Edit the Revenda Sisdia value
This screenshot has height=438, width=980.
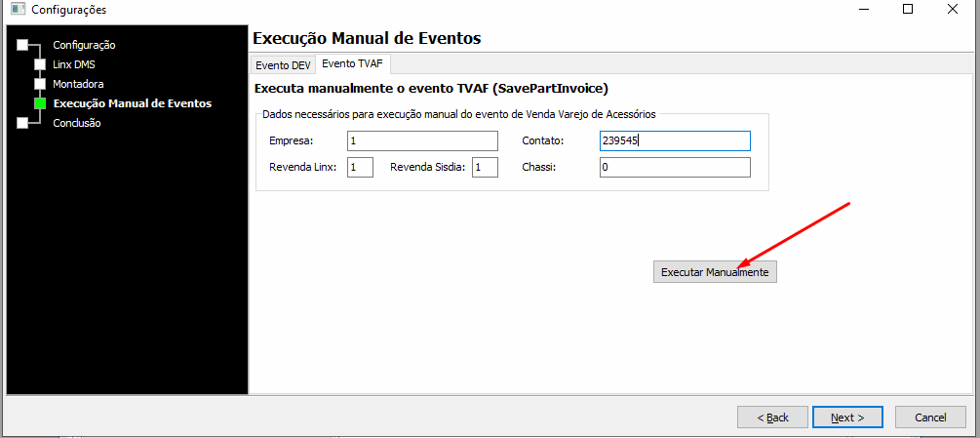pyautogui.click(x=485, y=168)
